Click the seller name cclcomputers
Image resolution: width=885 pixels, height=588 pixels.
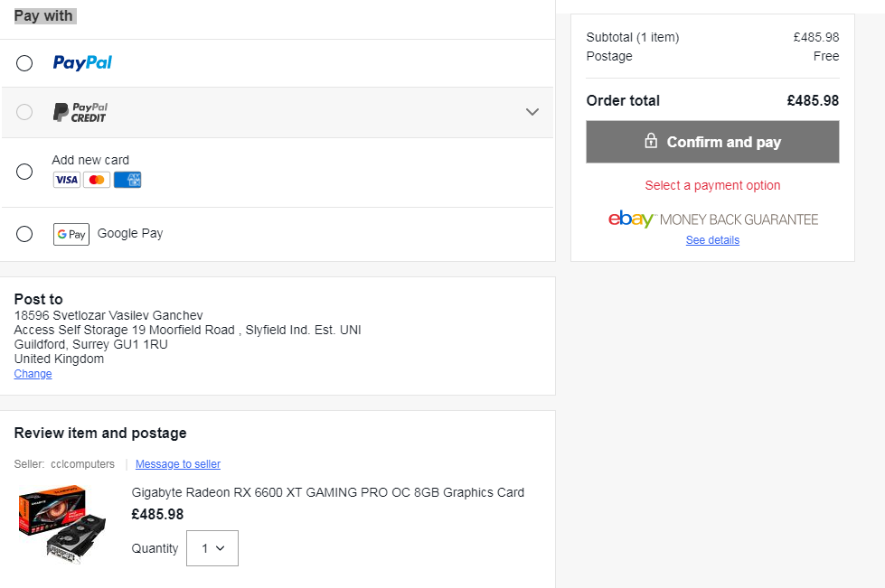click(x=82, y=464)
